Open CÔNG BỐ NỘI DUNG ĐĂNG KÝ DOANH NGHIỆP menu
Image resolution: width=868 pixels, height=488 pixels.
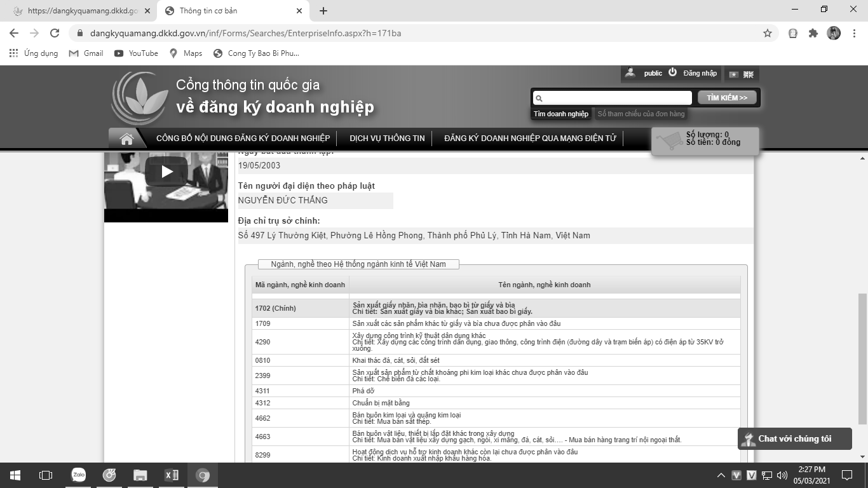tap(243, 139)
